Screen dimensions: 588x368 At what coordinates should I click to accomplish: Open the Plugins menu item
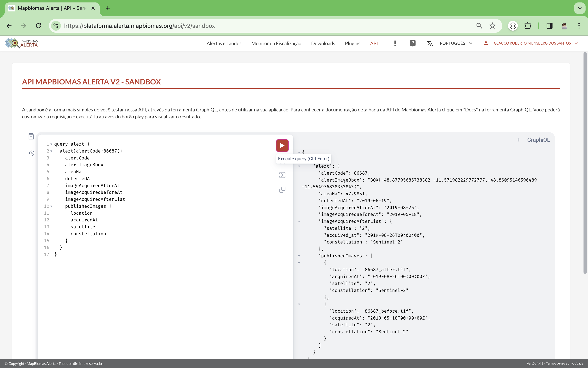pos(353,43)
